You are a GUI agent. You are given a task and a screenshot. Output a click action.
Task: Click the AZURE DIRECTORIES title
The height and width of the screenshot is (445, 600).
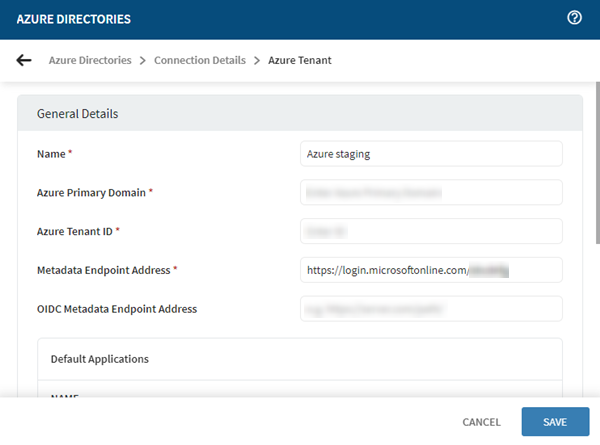73,19
